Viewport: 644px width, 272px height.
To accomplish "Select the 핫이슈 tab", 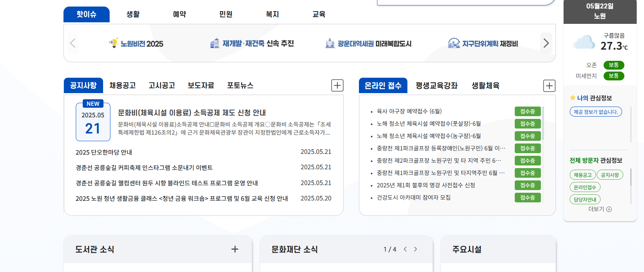I will pyautogui.click(x=87, y=14).
